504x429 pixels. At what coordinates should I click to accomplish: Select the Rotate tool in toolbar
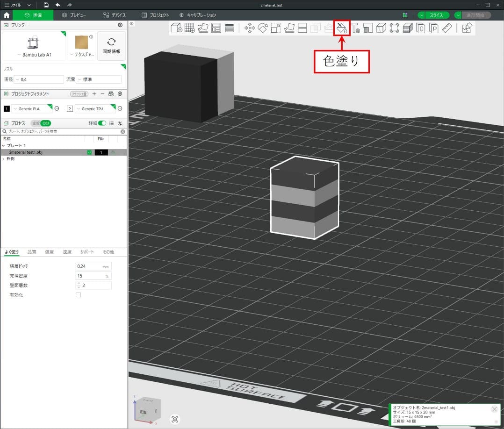click(263, 28)
